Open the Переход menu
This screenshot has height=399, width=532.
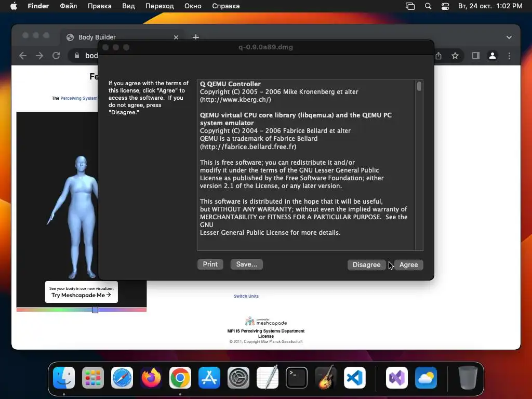point(159,6)
